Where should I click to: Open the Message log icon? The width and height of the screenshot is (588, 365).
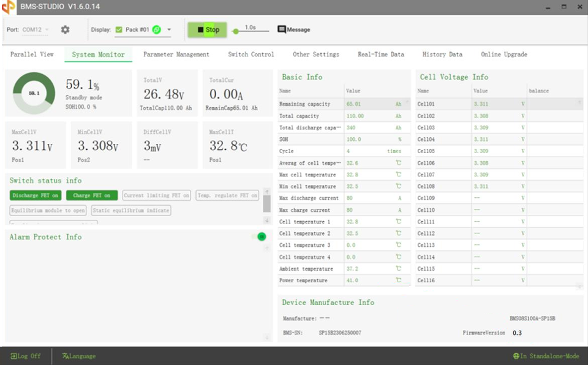coord(282,29)
